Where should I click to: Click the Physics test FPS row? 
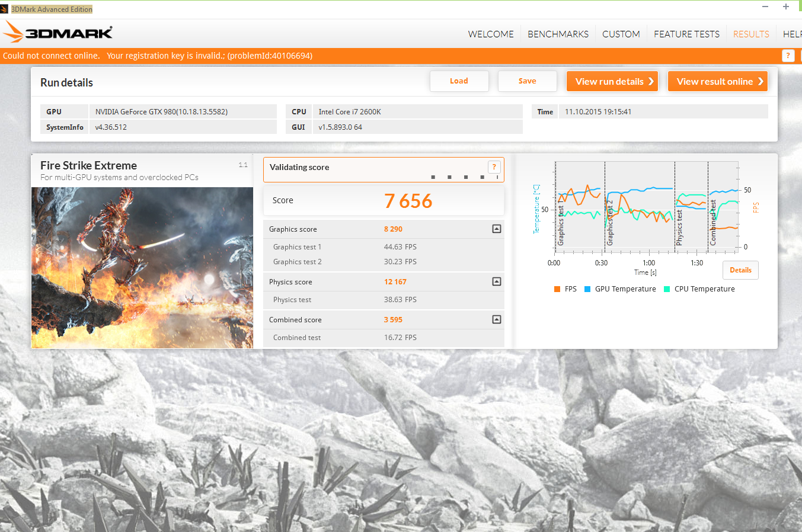pyautogui.click(x=384, y=300)
